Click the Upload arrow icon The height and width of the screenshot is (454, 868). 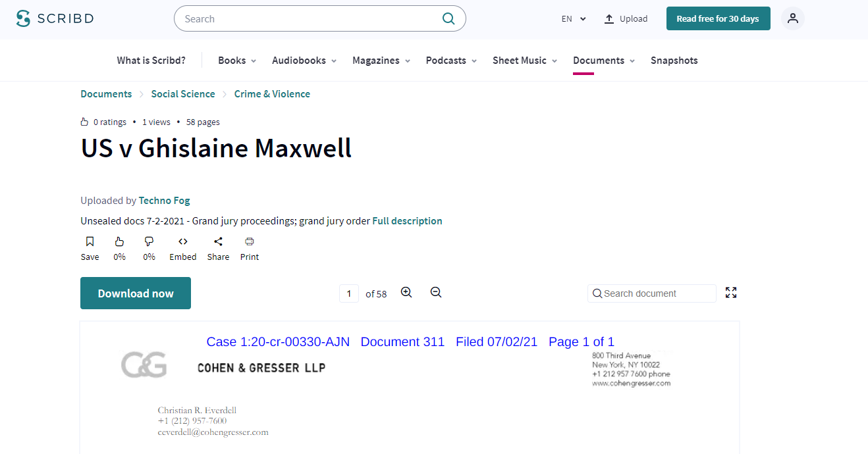(609, 18)
